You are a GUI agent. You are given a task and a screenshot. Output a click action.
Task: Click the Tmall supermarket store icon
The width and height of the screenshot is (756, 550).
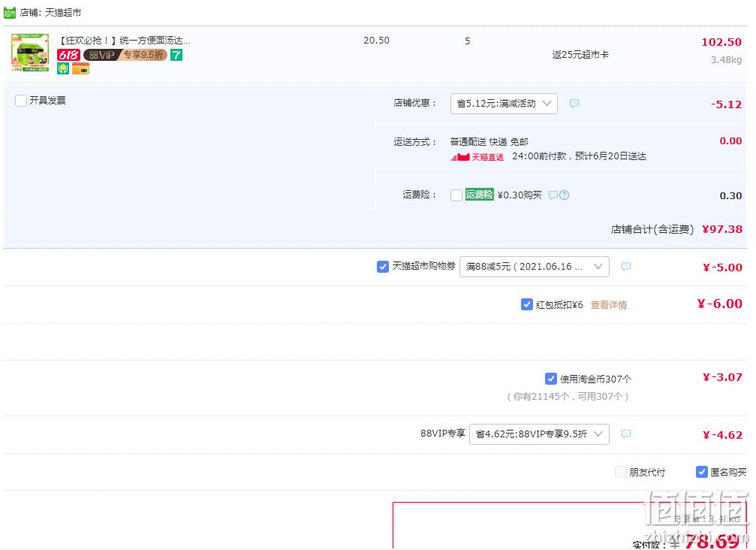coord(10,13)
